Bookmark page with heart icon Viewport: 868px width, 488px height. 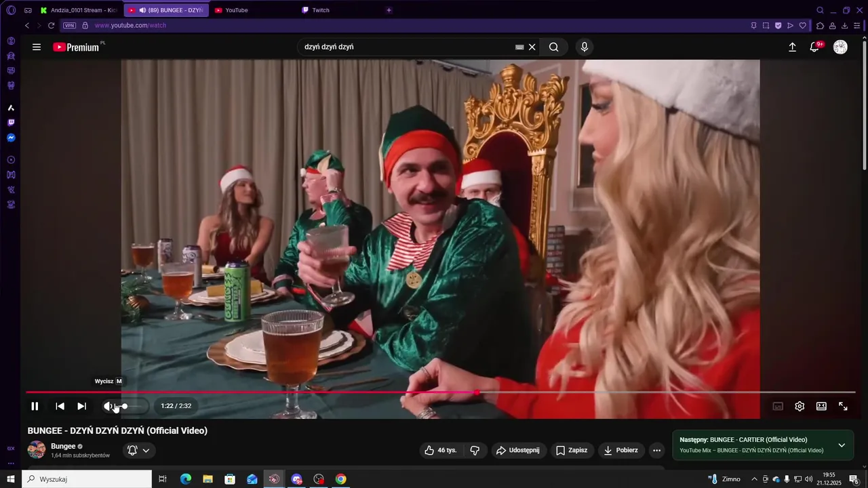(x=803, y=25)
